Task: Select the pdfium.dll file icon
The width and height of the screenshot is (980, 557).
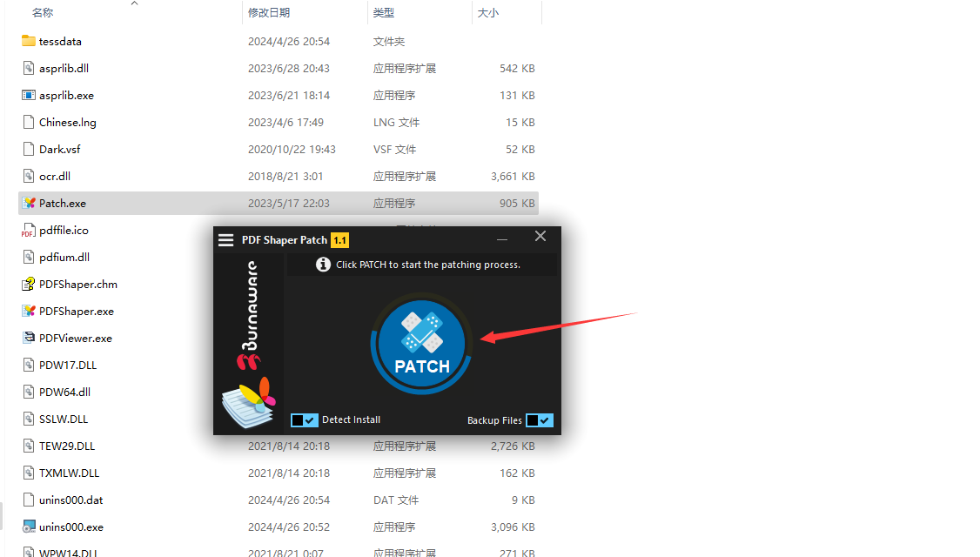Action: [x=28, y=257]
